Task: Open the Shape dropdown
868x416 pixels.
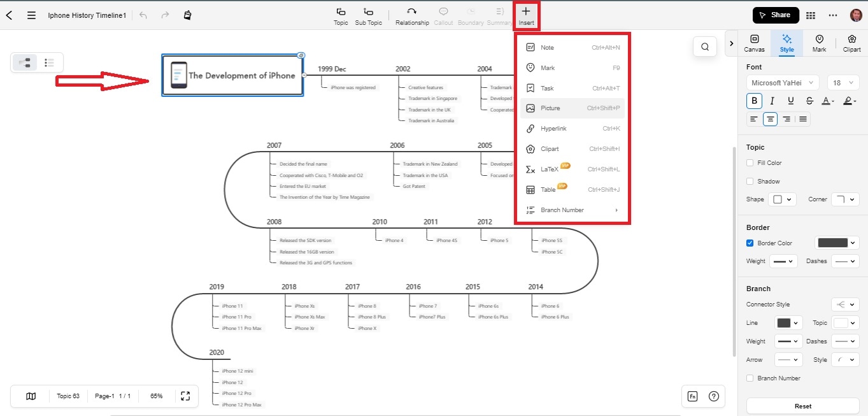Action: click(782, 199)
